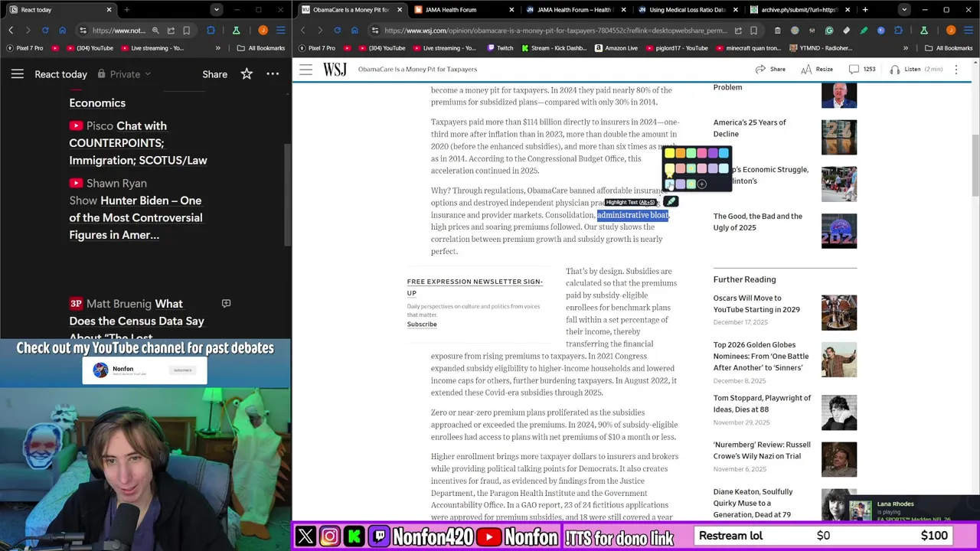Open The Good, the Bad and the Ugly link
This screenshot has width=980, height=551.
click(758, 222)
